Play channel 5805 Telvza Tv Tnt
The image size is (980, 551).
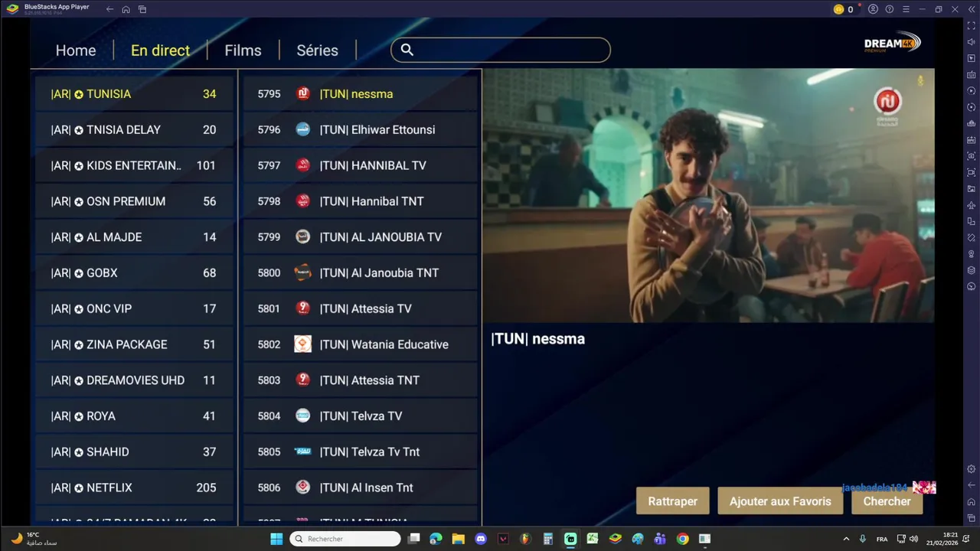[x=361, y=452]
